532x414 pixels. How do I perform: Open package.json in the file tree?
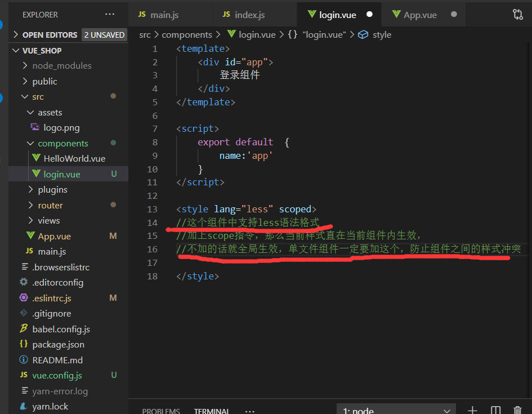[x=68, y=344]
